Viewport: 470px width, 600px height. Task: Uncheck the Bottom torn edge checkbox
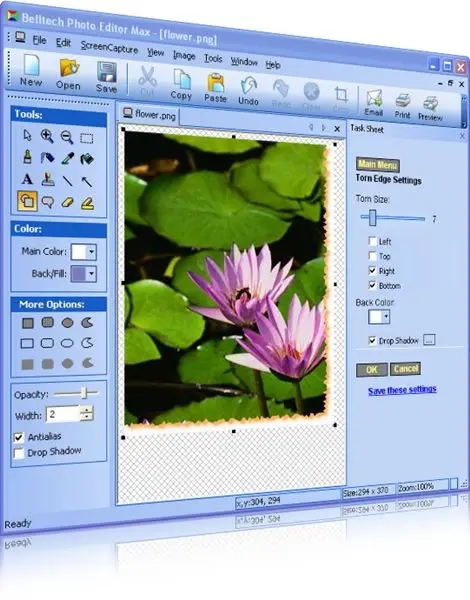(x=372, y=285)
